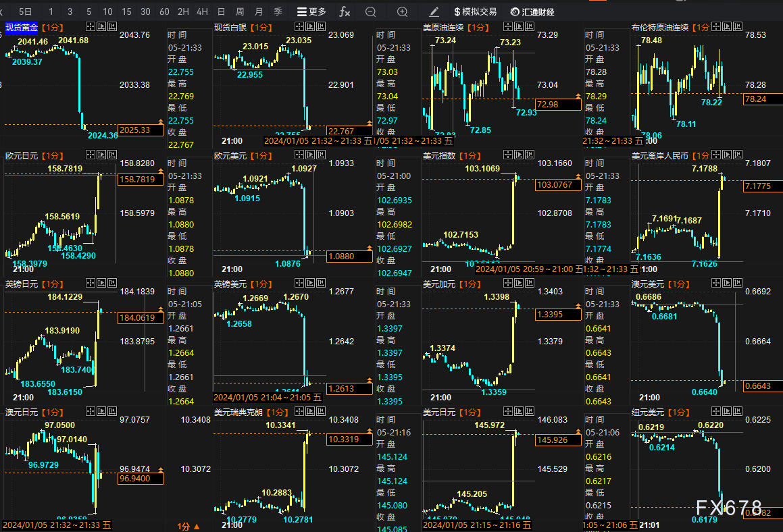
Task: Click the playback icon on the 美元日元 panel
Action: [517, 411]
